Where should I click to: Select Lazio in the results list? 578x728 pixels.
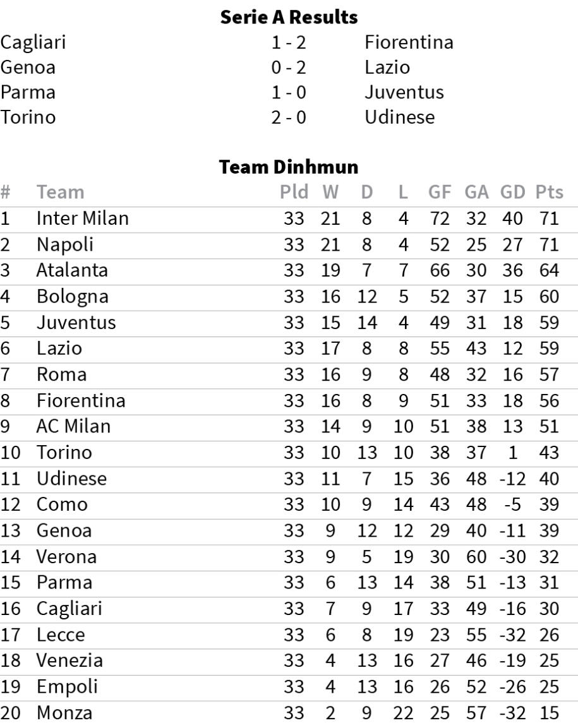pyautogui.click(x=387, y=68)
